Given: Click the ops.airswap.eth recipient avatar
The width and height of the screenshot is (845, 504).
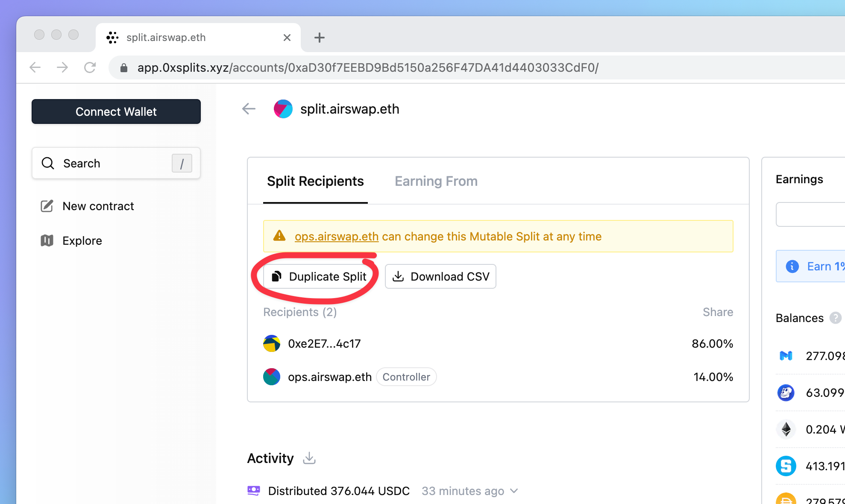Looking at the screenshot, I should click(272, 377).
